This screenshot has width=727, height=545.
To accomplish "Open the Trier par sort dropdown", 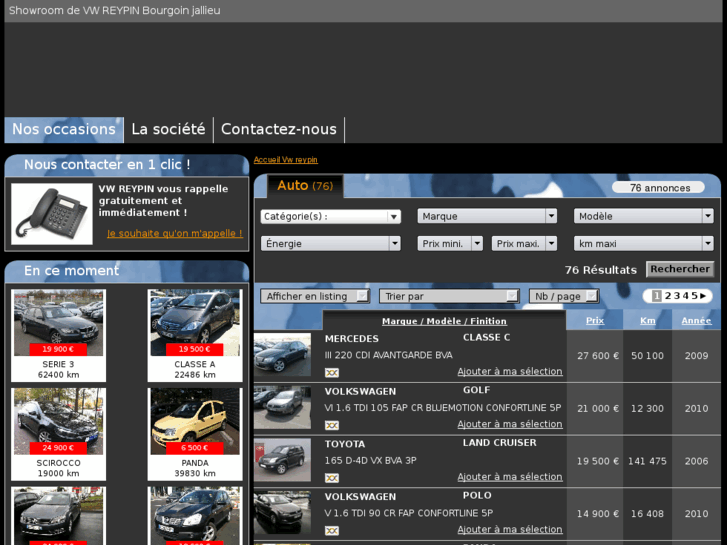I will (x=449, y=296).
